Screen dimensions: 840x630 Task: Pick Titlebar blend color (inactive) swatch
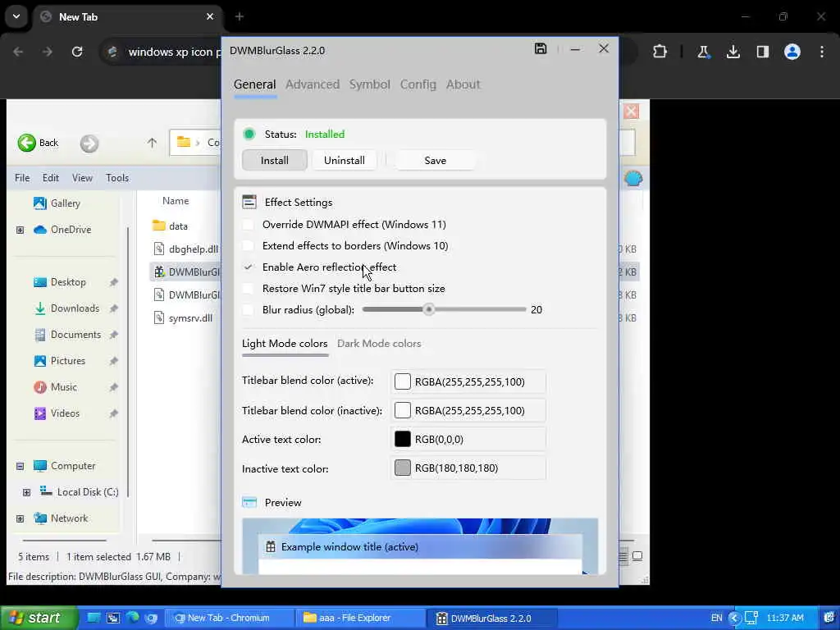[x=402, y=410]
